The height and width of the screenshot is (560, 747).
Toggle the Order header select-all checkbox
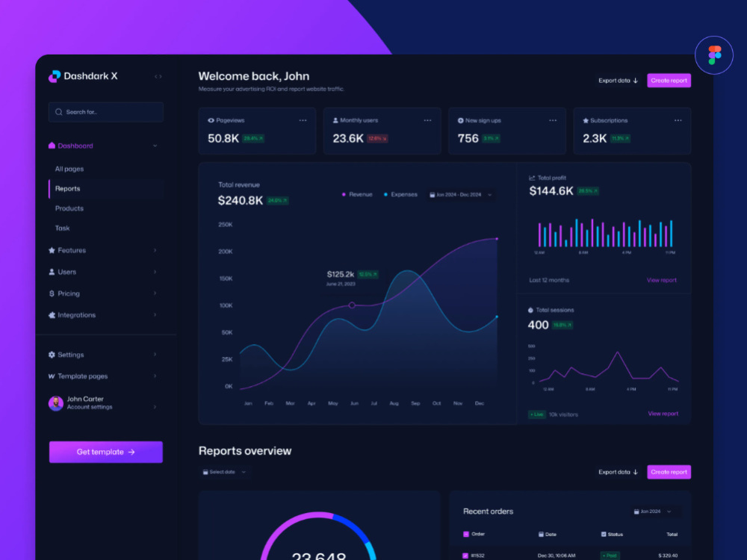click(466, 534)
